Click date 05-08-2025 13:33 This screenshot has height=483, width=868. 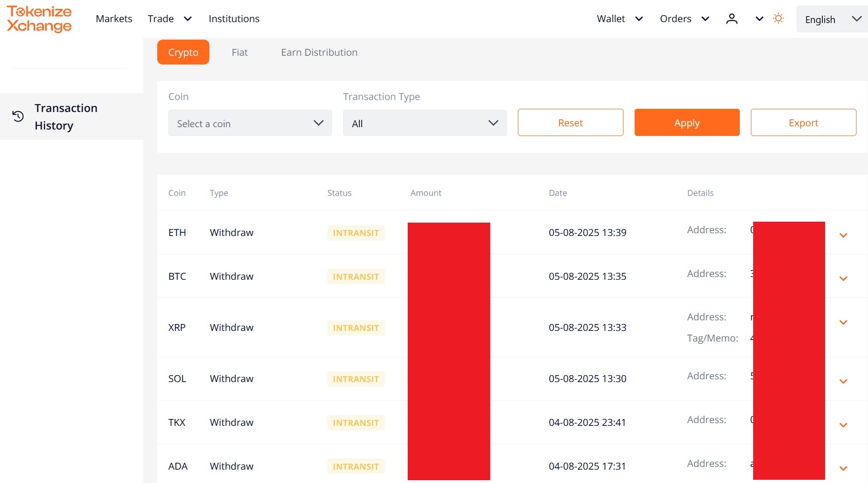pos(588,328)
